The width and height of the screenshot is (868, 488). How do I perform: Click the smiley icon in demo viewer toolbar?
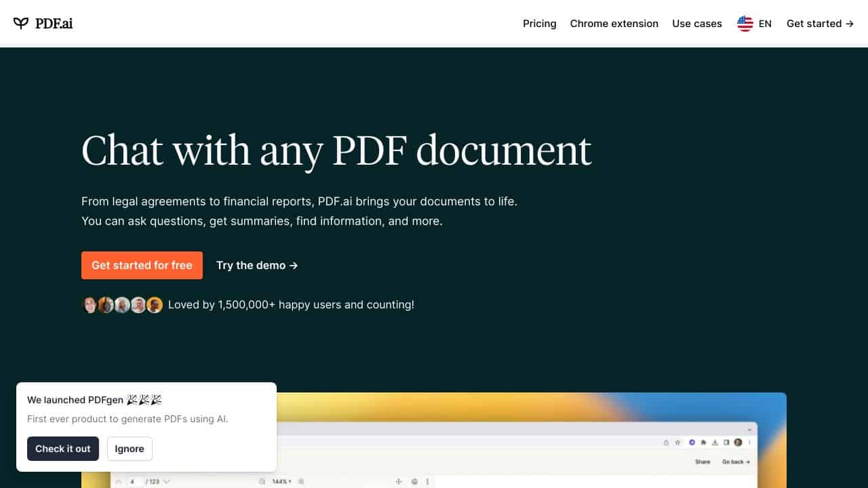coord(414,482)
